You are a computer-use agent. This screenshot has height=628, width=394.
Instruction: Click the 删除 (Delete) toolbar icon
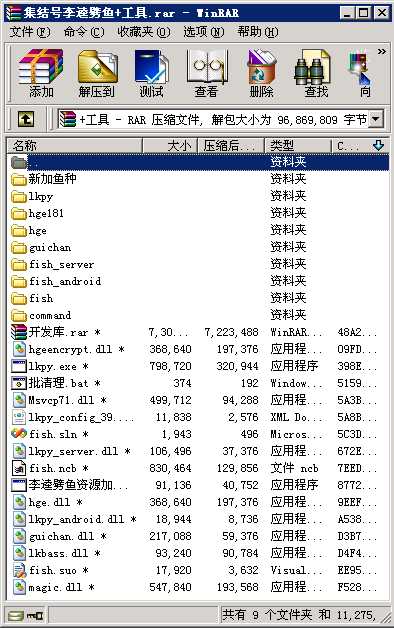(261, 73)
